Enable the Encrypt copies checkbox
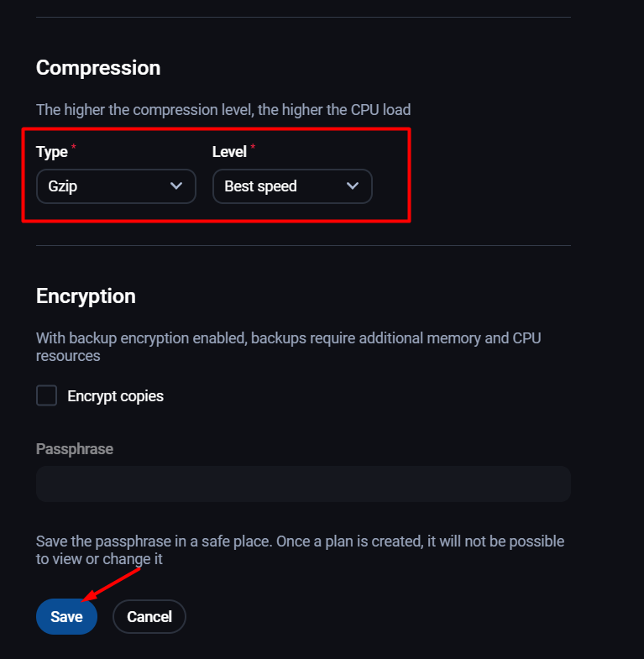The width and height of the screenshot is (644, 659). coord(46,395)
